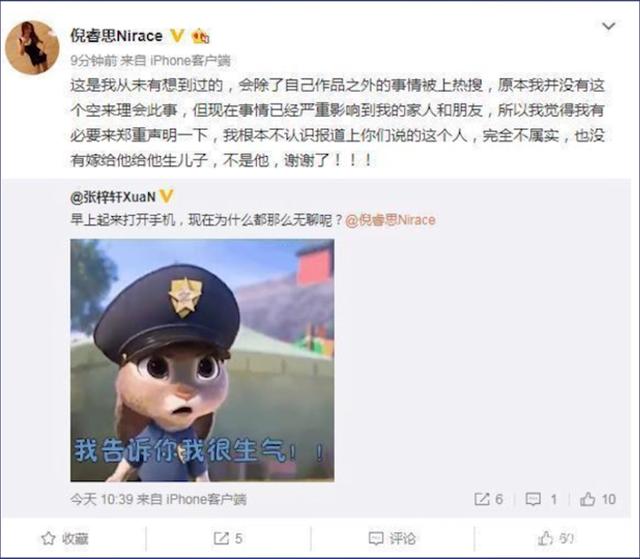Screen dimensions: 640x559
Task: Click the 收藏 star favorite button
Action: point(65,539)
